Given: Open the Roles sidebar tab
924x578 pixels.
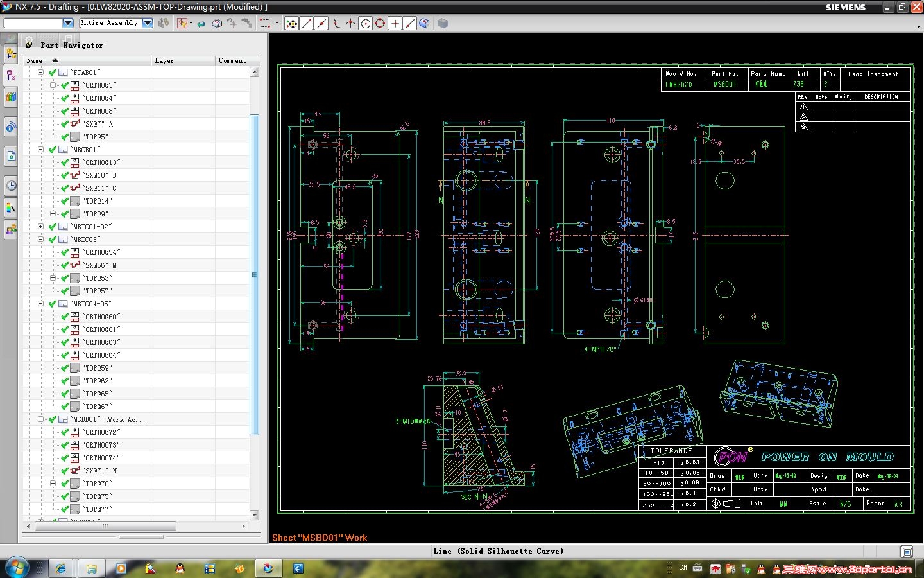Looking at the screenshot, I should (x=11, y=229).
